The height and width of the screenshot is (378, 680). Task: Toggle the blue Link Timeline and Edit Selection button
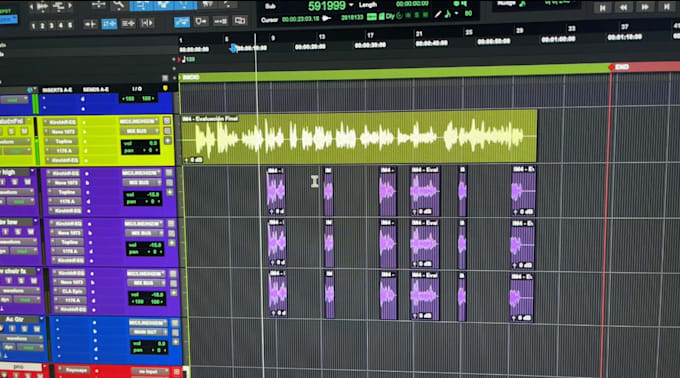pyautogui.click(x=109, y=24)
